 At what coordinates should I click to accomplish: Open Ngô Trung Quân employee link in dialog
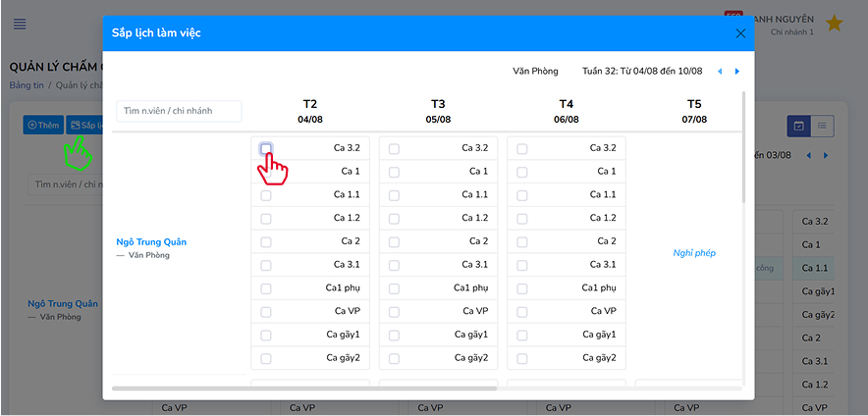[151, 242]
